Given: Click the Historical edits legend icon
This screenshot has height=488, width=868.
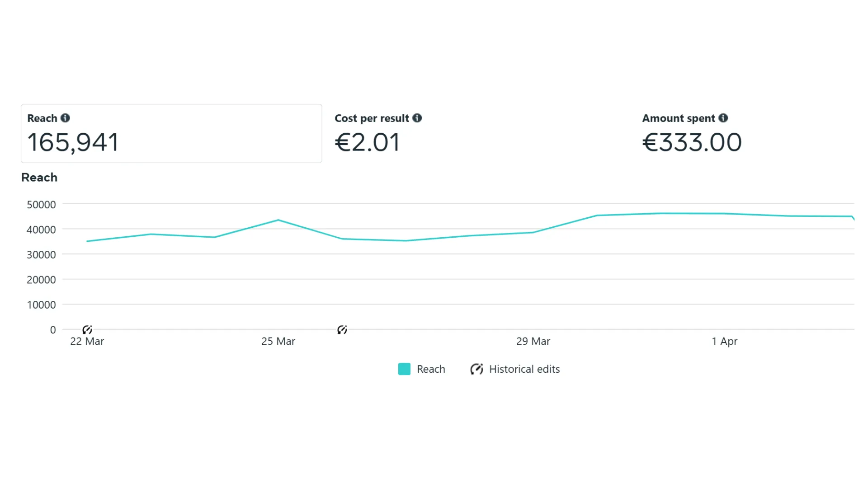Looking at the screenshot, I should 476,369.
